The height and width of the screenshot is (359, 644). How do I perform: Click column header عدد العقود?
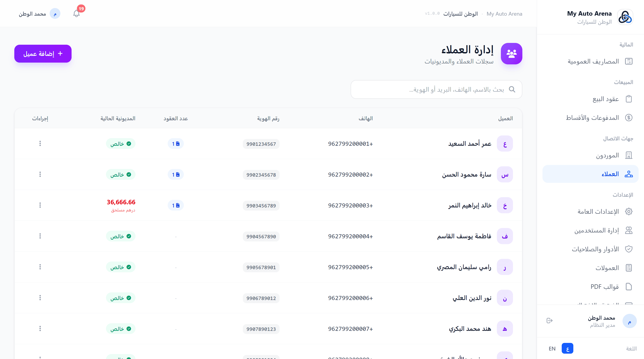pyautogui.click(x=176, y=118)
